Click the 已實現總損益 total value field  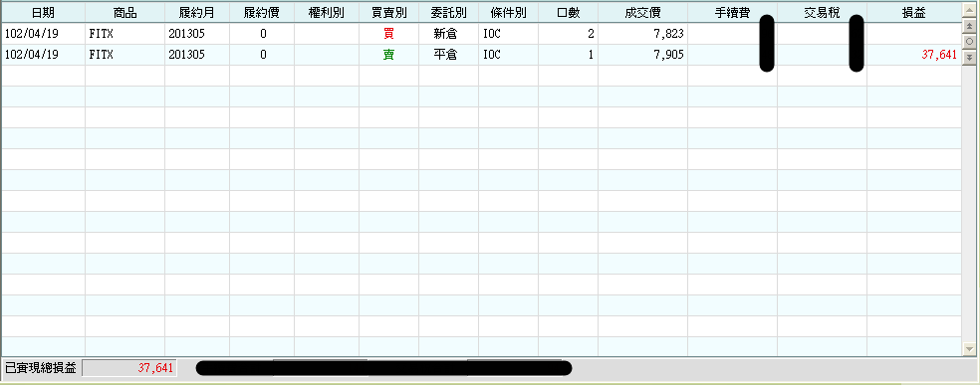pyautogui.click(x=129, y=368)
